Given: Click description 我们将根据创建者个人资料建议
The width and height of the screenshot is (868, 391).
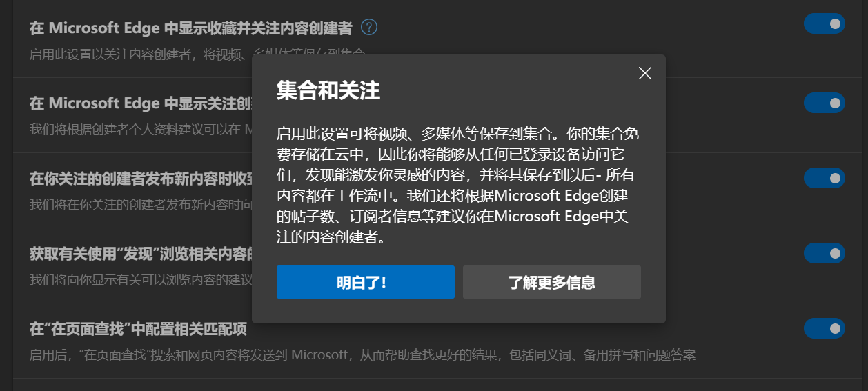Looking at the screenshot, I should coord(141,129).
